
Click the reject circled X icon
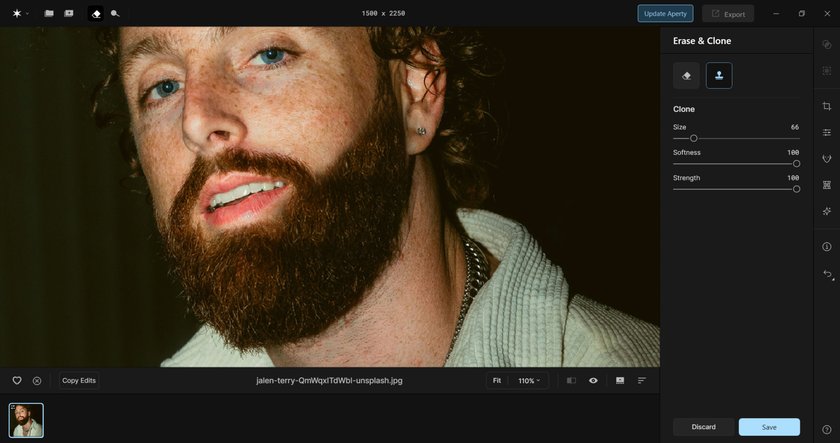click(x=37, y=381)
